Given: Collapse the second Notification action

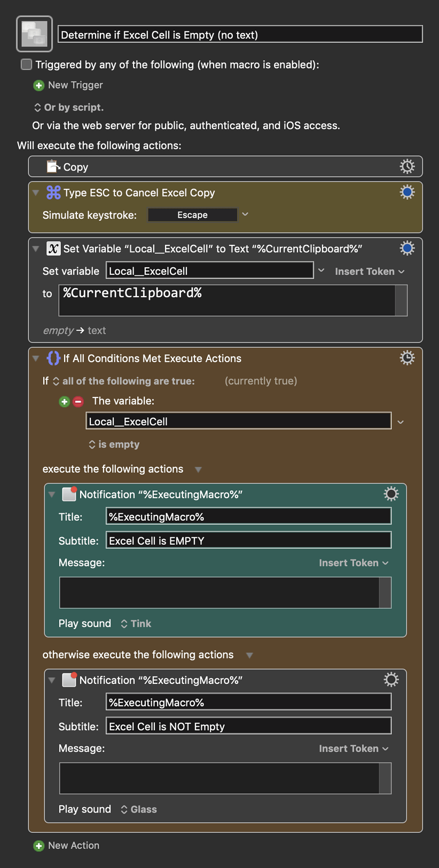Looking at the screenshot, I should click(x=52, y=680).
